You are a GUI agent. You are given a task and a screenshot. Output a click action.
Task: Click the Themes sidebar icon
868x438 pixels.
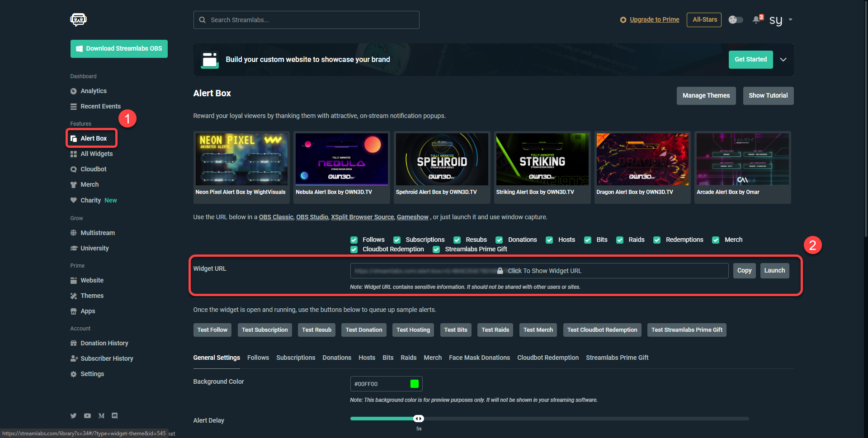click(73, 296)
